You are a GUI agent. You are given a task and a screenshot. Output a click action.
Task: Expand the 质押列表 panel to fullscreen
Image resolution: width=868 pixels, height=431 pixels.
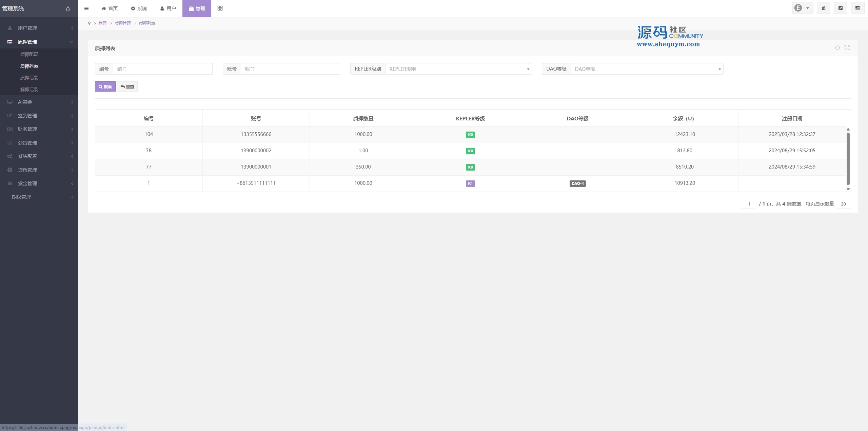click(x=847, y=48)
